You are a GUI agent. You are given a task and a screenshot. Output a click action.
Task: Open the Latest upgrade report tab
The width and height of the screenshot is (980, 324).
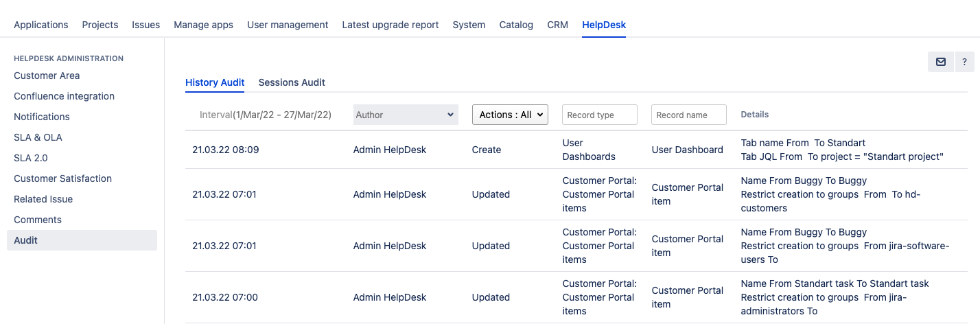click(390, 25)
